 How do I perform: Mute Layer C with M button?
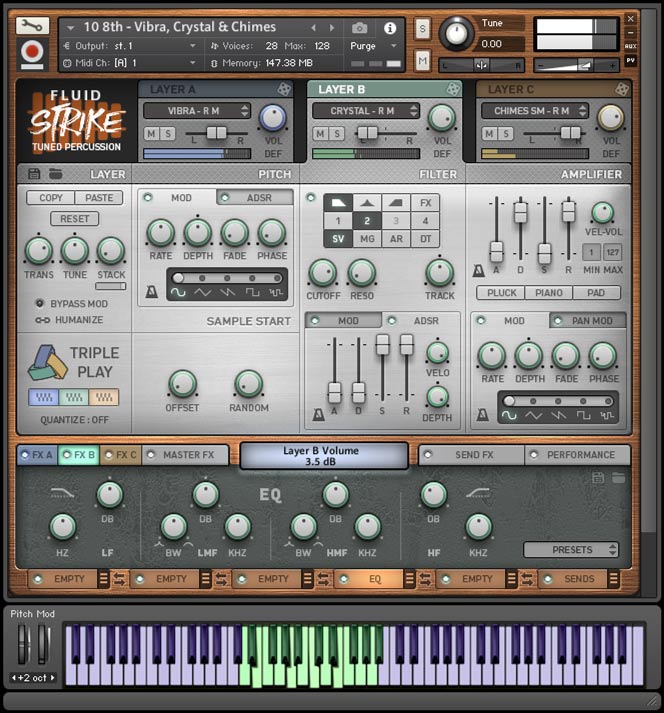pyautogui.click(x=489, y=134)
